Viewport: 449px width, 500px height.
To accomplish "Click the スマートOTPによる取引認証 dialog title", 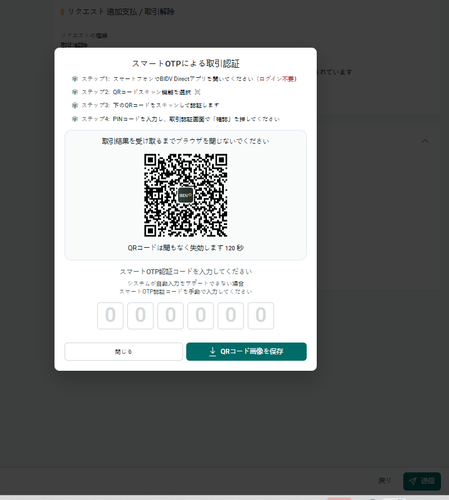I will tap(186, 63).
